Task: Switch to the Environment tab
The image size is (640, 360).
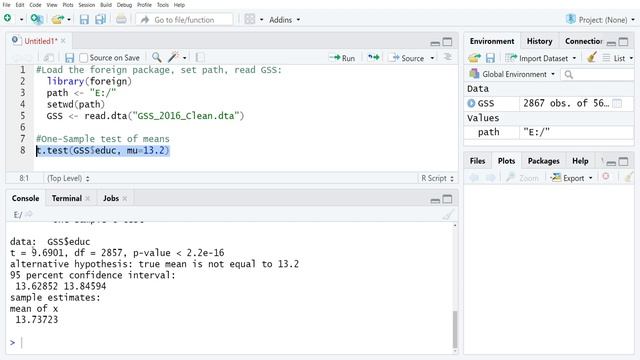Action: pos(492,41)
